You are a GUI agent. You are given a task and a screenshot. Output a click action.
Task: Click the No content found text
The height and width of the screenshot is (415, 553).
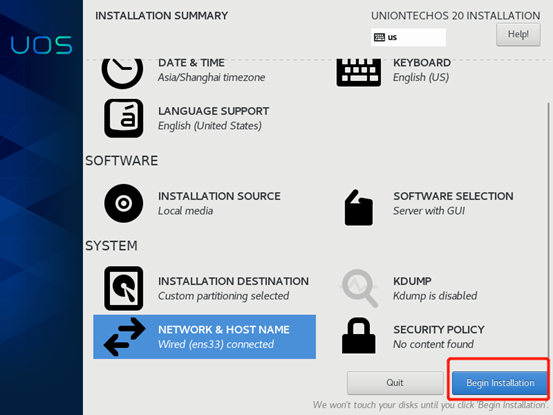[x=433, y=344]
